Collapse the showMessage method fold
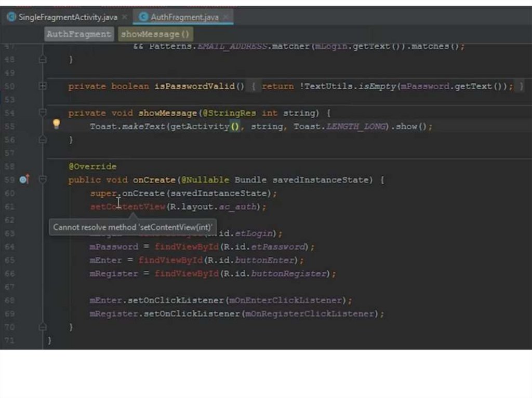Viewport: 532px width, 398px height. [x=43, y=113]
